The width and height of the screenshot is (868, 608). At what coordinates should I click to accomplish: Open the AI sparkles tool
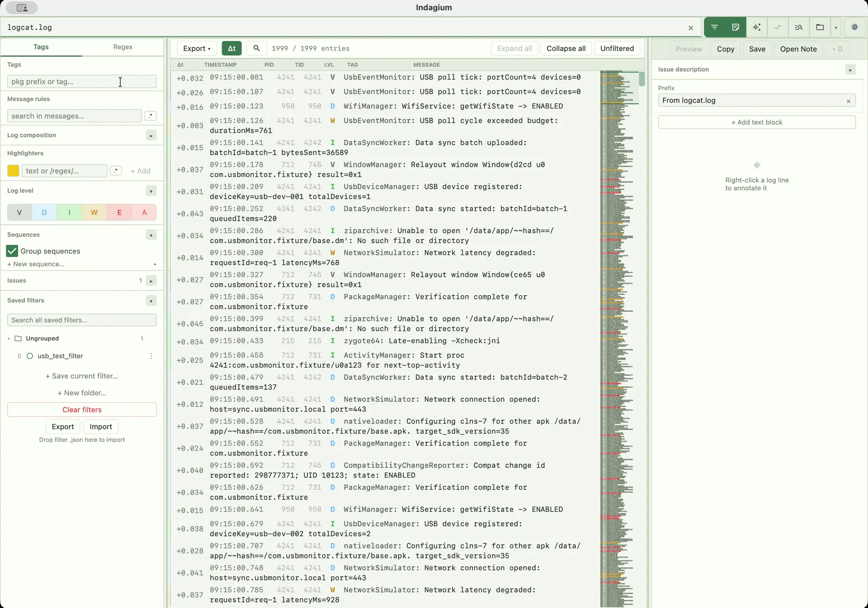point(757,27)
